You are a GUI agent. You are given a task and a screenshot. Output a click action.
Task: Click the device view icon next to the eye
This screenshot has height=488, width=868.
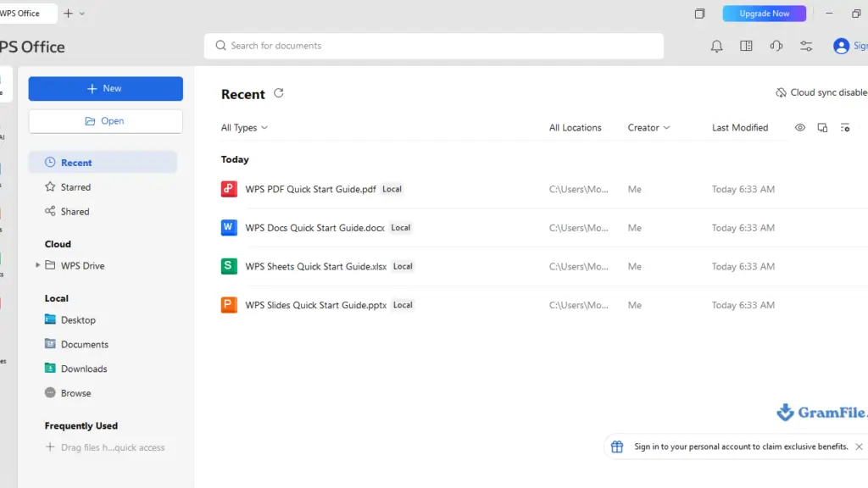(x=822, y=128)
